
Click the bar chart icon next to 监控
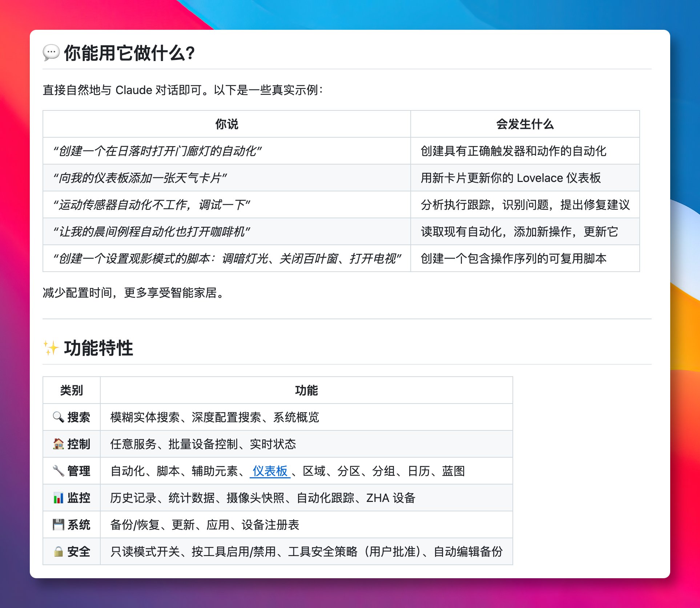59,498
